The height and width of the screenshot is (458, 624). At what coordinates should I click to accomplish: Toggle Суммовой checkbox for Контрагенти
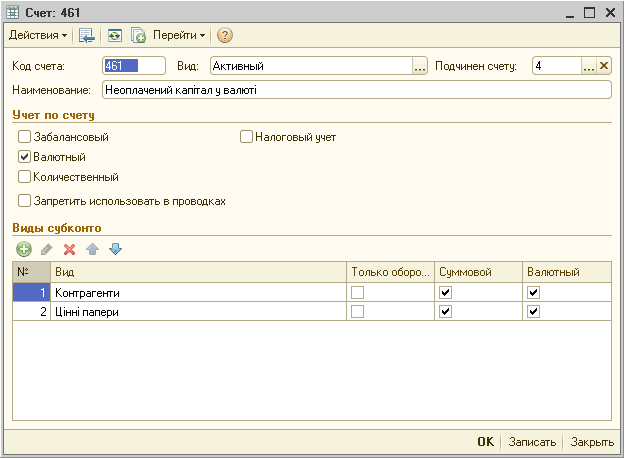pos(445,293)
